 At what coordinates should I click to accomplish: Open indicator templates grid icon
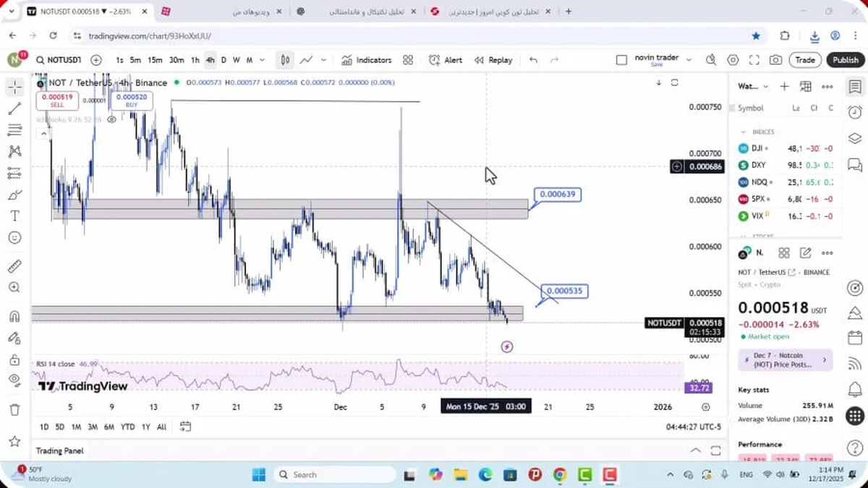coord(408,60)
